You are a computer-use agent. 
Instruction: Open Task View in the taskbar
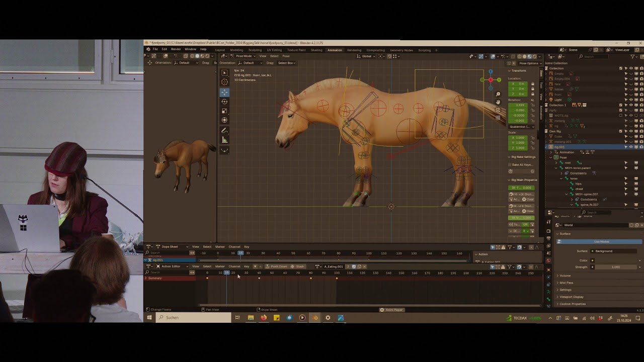pyautogui.click(x=237, y=318)
